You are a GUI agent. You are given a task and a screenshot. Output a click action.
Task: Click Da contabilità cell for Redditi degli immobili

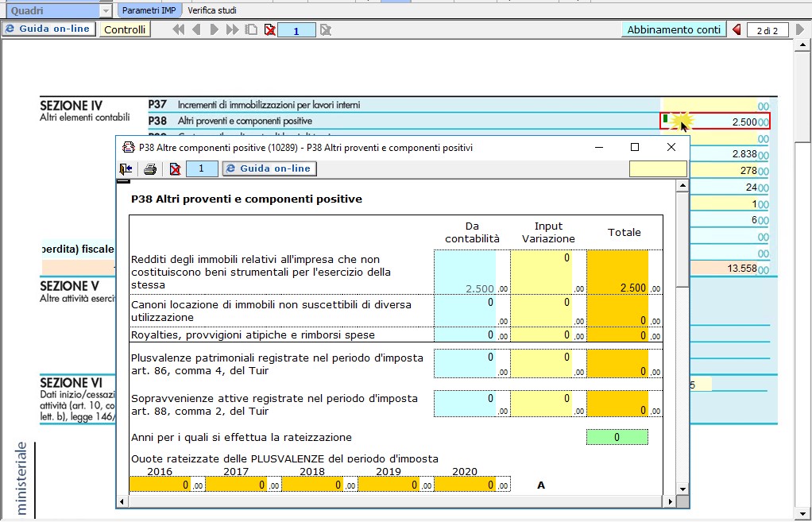(465, 273)
